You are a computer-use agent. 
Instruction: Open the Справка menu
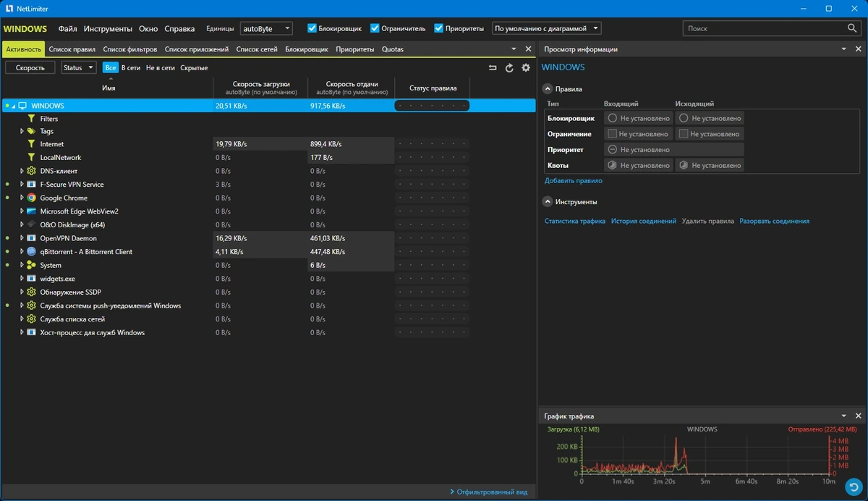pos(179,29)
